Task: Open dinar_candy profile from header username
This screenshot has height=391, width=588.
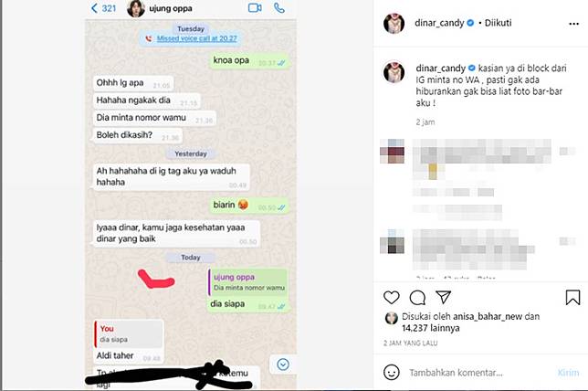Action: click(439, 23)
